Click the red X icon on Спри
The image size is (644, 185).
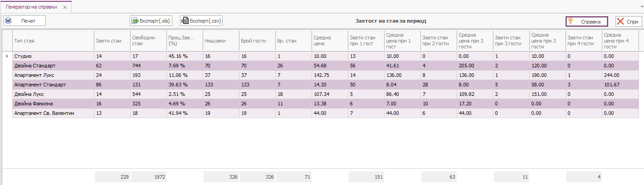coord(620,21)
